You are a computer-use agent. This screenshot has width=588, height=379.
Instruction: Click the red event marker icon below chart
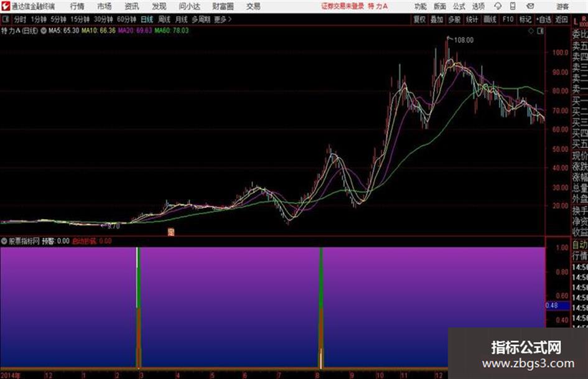[171, 232]
